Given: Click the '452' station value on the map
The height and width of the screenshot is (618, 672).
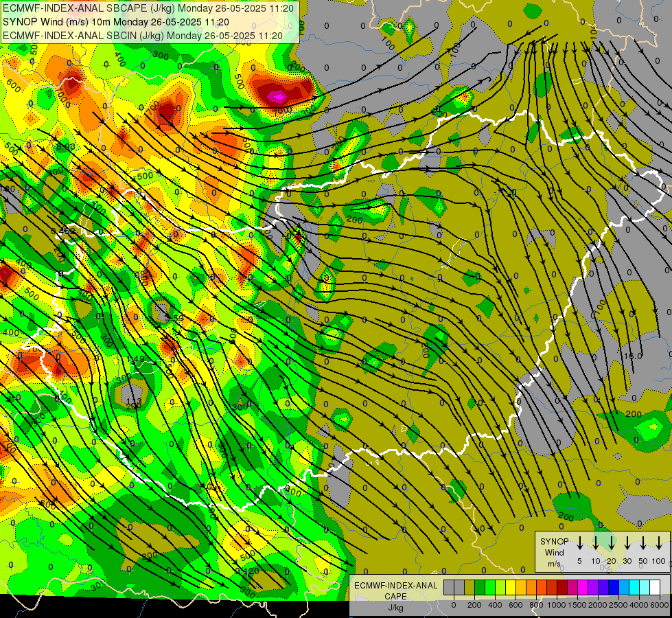Looking at the screenshot, I should point(67,231).
